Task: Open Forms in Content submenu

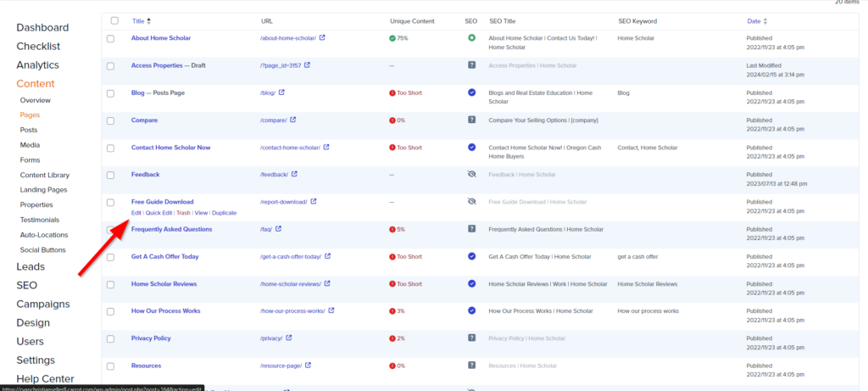Action: point(30,160)
